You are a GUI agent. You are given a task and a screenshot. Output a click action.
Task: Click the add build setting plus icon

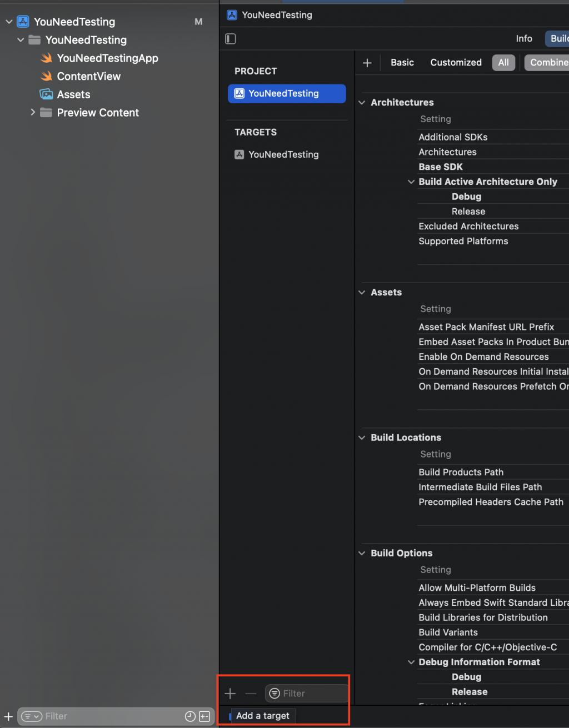point(367,63)
